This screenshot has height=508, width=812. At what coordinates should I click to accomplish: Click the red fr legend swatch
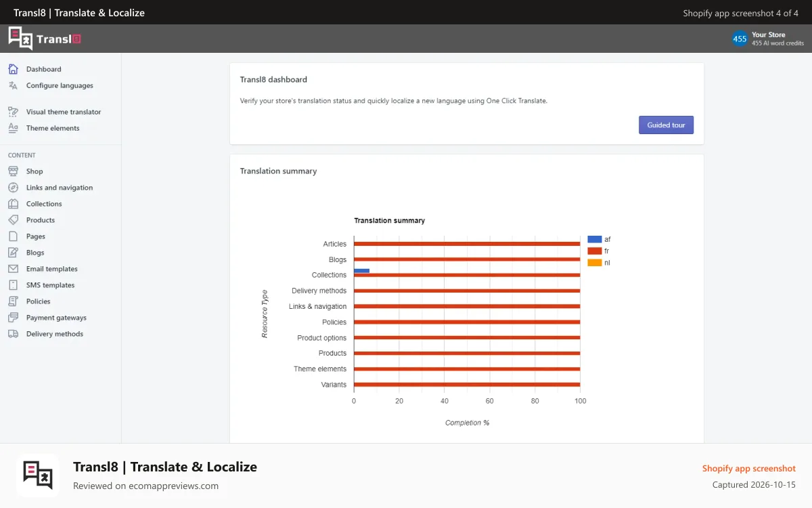click(595, 251)
